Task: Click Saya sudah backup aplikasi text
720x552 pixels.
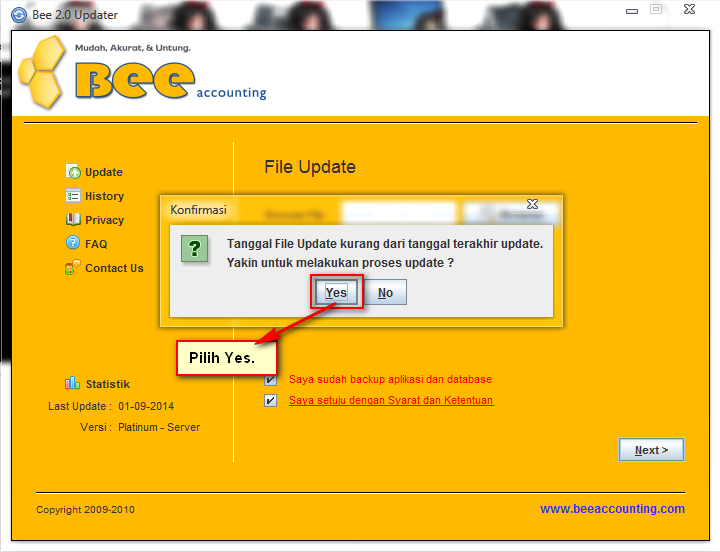Action: click(390, 379)
